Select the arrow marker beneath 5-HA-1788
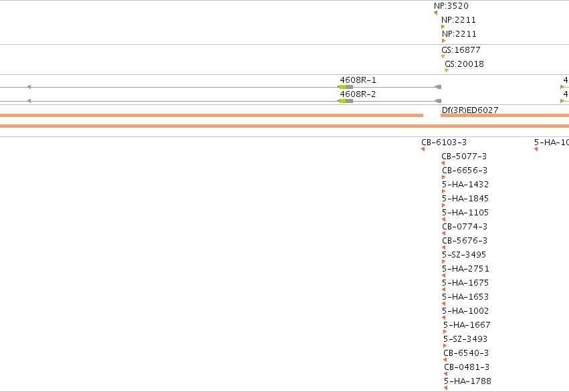The height and width of the screenshot is (392, 569). [445, 388]
